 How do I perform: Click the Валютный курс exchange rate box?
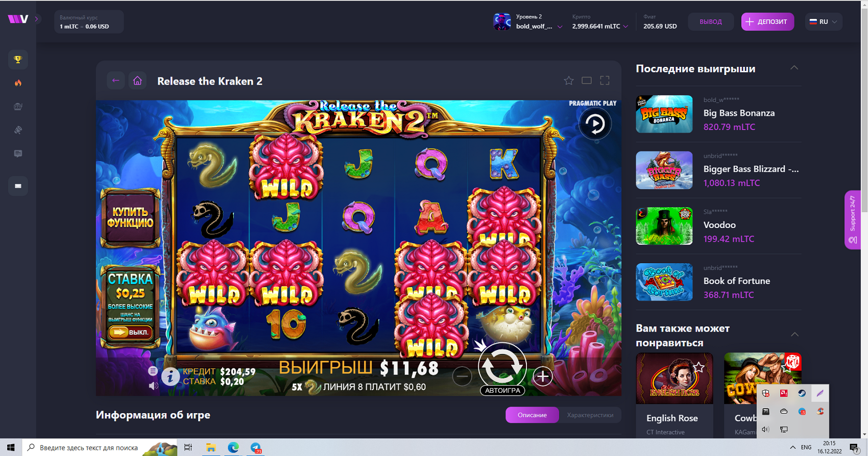coord(89,21)
